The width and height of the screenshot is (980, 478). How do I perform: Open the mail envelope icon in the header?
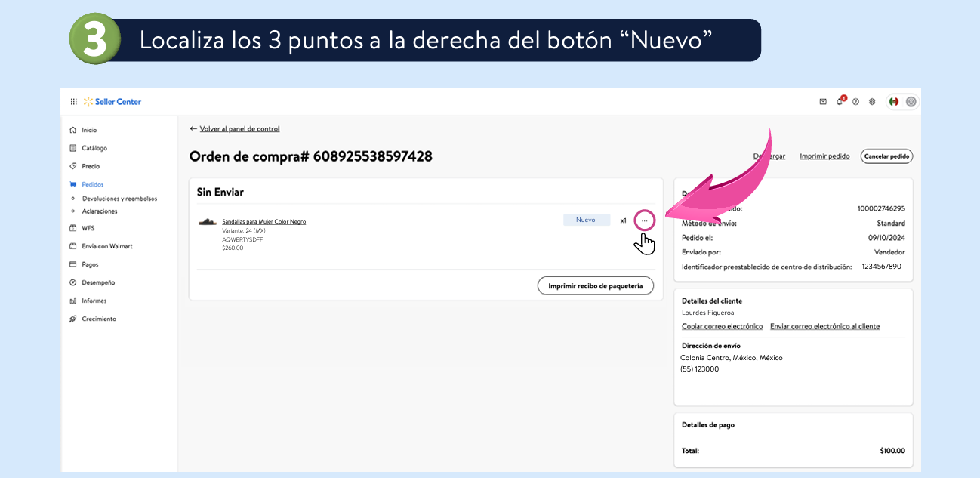point(823,102)
